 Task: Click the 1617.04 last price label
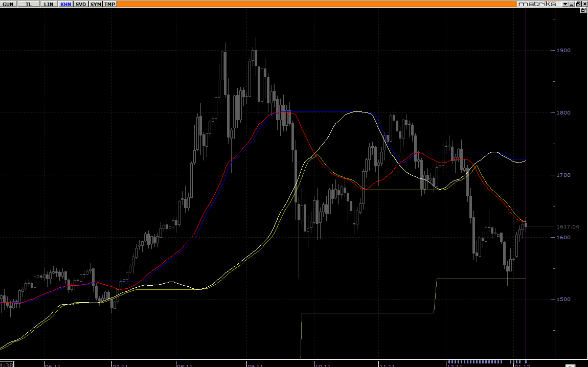click(x=568, y=227)
